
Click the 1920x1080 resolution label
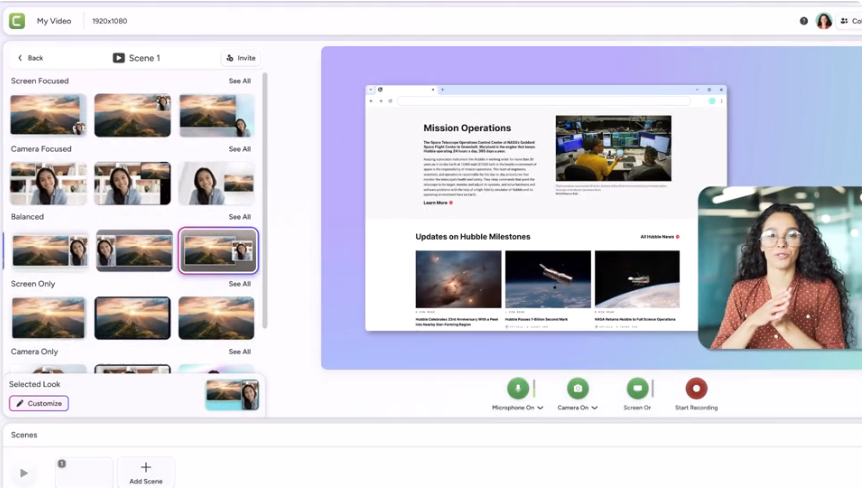(x=109, y=21)
